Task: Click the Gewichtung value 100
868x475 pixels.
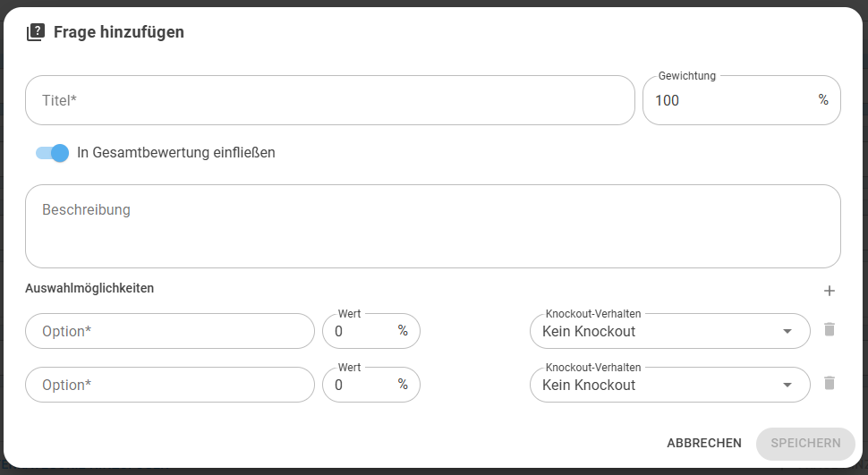Action: [x=667, y=100]
